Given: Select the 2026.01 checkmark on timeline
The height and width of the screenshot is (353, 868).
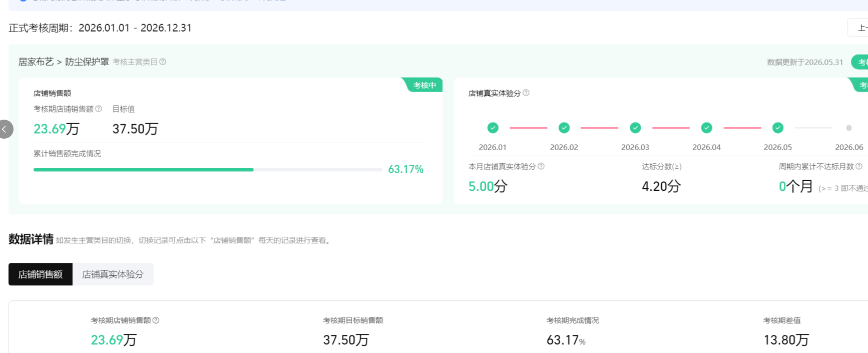Looking at the screenshot, I should click(493, 128).
